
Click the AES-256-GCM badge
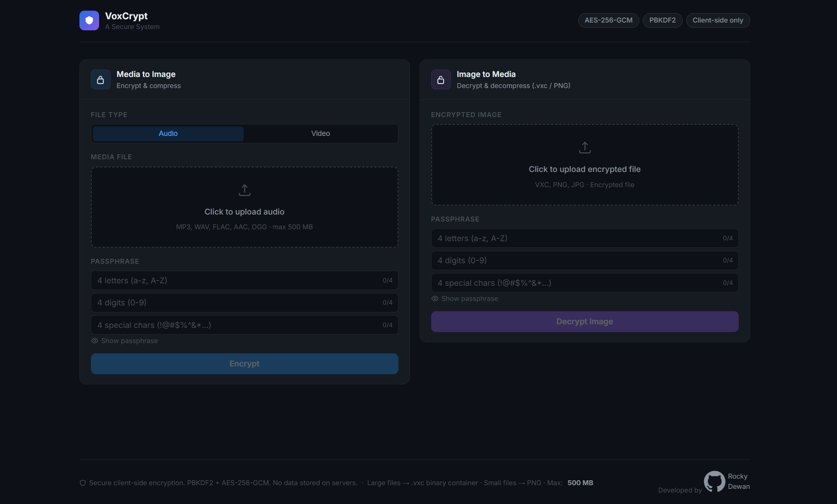coord(608,20)
